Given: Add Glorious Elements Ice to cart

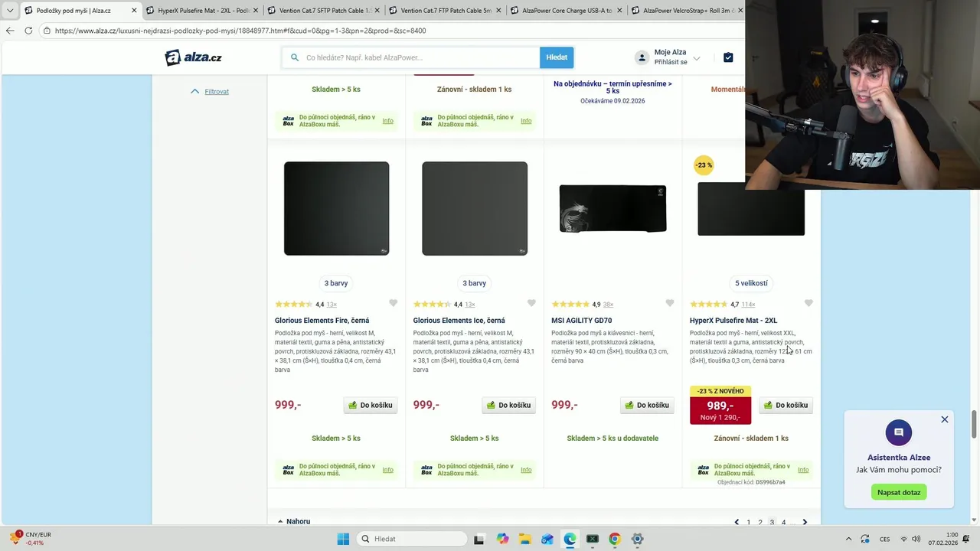Looking at the screenshot, I should pos(509,405).
